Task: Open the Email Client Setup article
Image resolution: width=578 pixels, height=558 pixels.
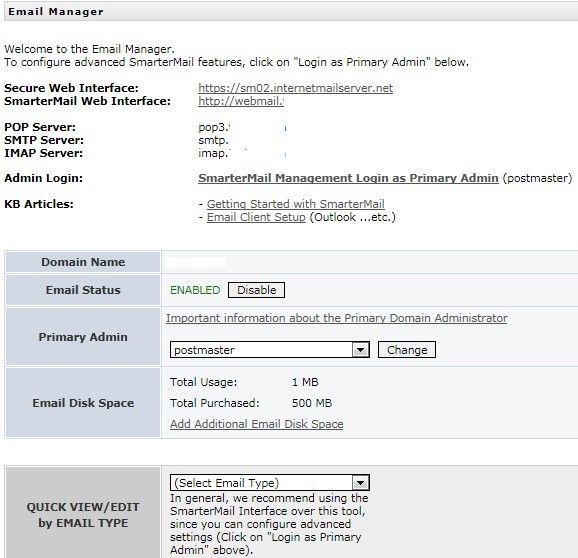Action: pos(256,217)
